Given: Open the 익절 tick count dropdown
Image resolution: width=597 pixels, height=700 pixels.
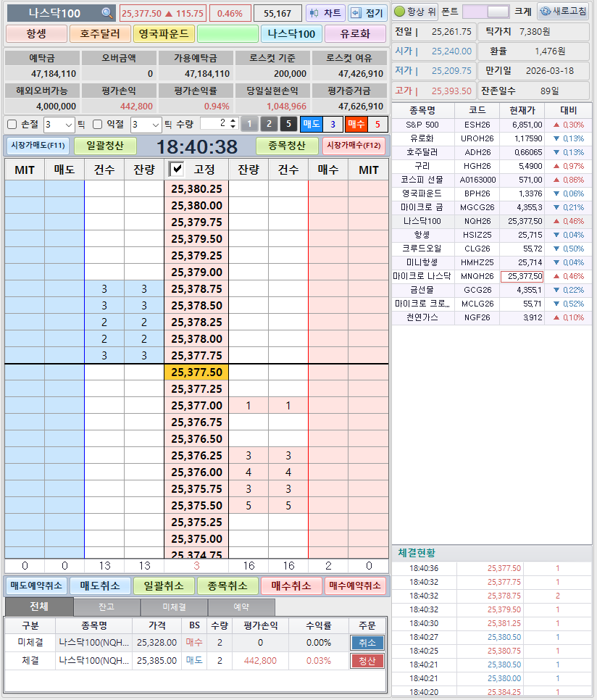Looking at the screenshot, I should tap(154, 124).
